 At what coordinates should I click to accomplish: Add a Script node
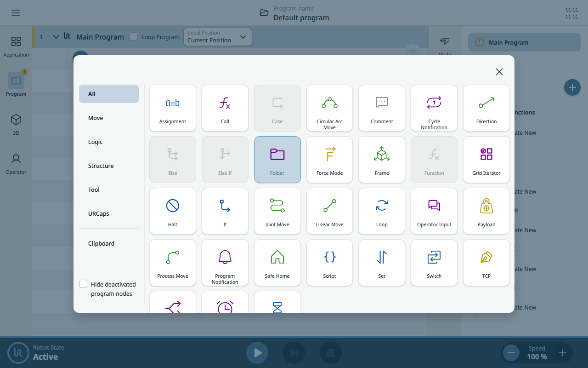(329, 262)
